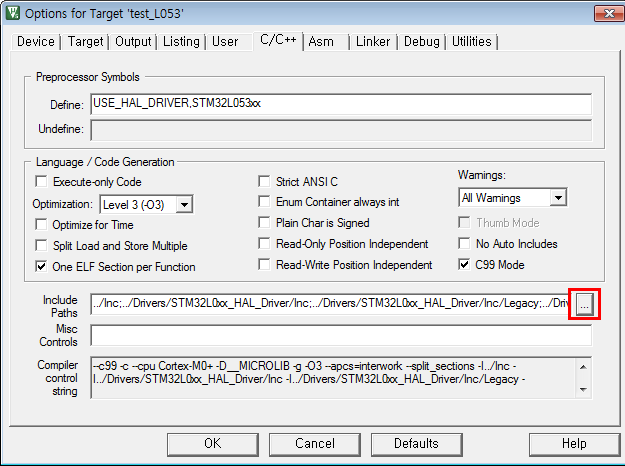Confirm with the OK button
The image size is (625, 466).
click(x=213, y=444)
